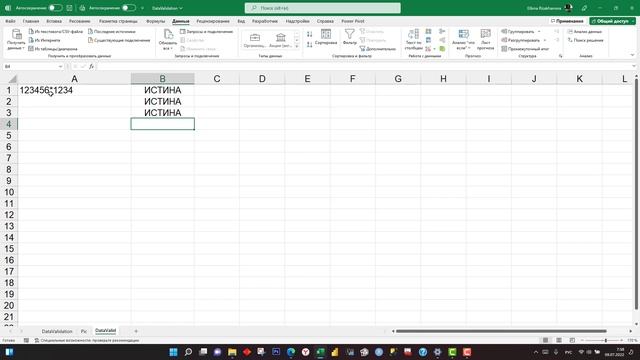Open the Name Box dropdown
This screenshot has width=640, height=360.
click(x=60, y=67)
